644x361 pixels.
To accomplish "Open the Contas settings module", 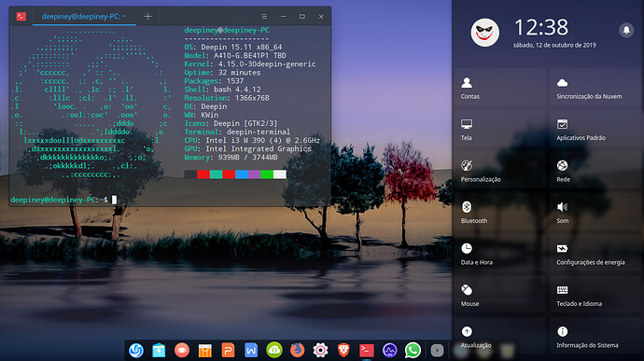I will pos(499,88).
